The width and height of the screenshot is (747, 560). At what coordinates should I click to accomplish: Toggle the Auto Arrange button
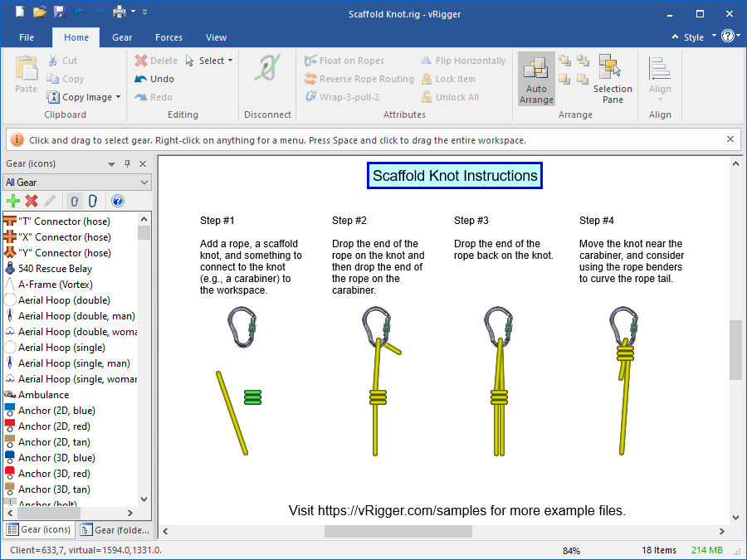tap(536, 80)
